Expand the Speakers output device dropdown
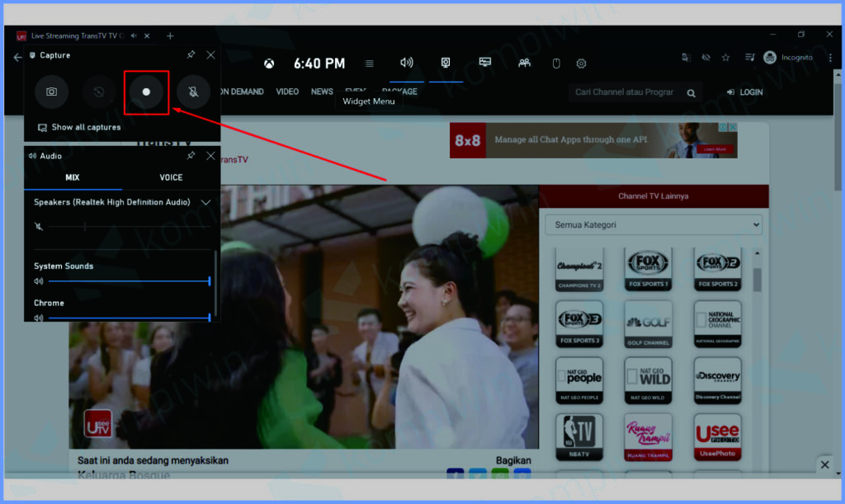Image resolution: width=845 pixels, height=504 pixels. pyautogui.click(x=205, y=202)
